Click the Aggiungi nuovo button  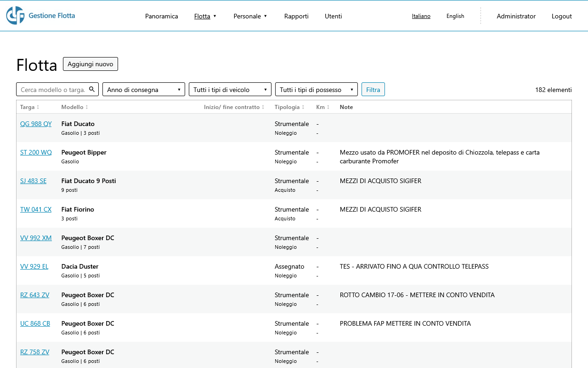90,64
